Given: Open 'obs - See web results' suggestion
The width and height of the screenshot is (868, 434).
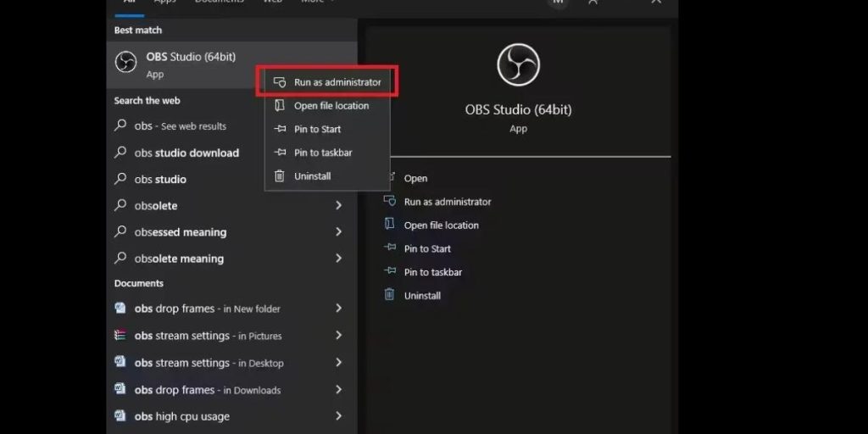Looking at the screenshot, I should 180,126.
